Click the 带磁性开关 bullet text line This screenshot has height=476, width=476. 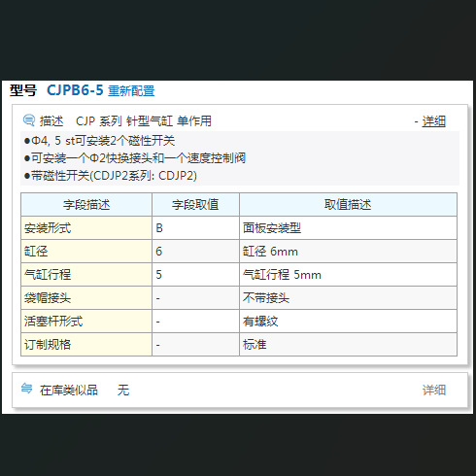coord(111,176)
